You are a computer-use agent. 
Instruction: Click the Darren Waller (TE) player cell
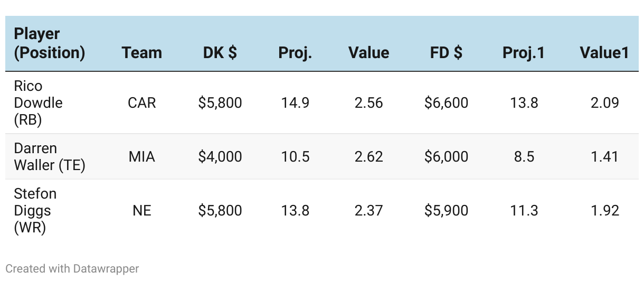[x=49, y=156]
